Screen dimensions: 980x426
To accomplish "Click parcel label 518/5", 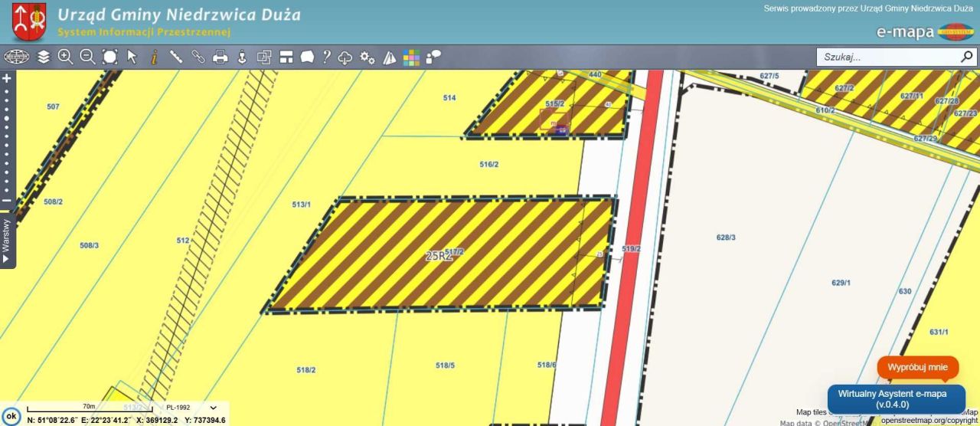I will tap(445, 365).
